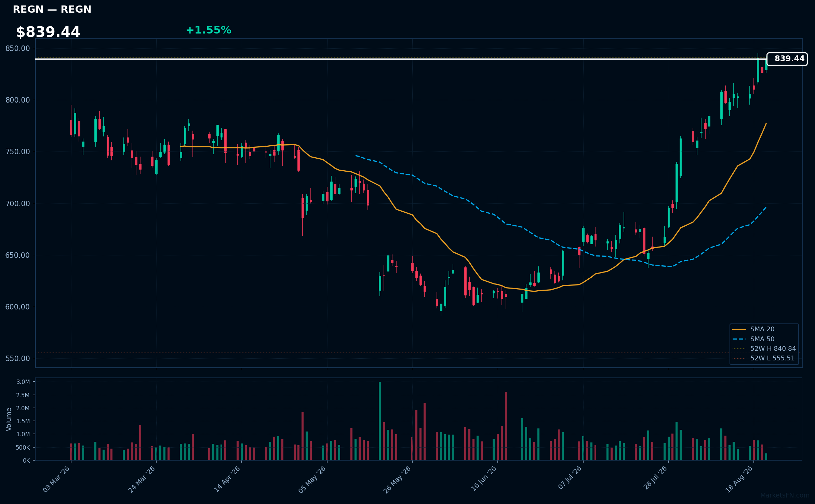Click the "03 Mar '26" date label

click(56, 479)
